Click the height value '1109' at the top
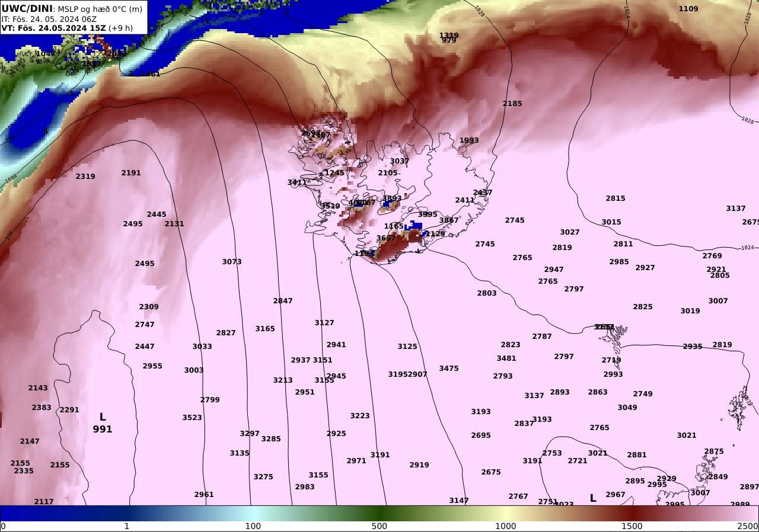Screen dimensions: 759x532 pyautogui.click(x=688, y=8)
